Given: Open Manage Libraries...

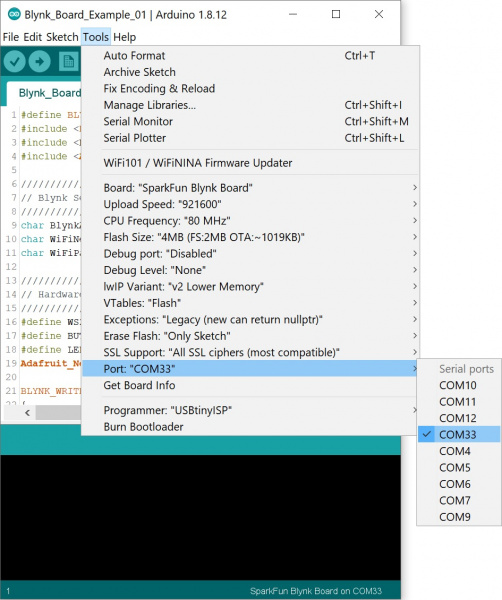Looking at the screenshot, I should coord(251,105).
